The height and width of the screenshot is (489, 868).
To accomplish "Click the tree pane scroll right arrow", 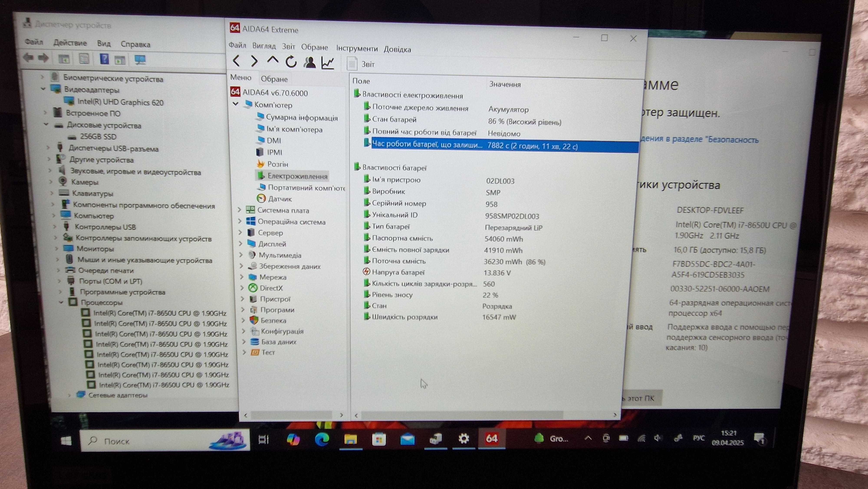I will tap(341, 415).
